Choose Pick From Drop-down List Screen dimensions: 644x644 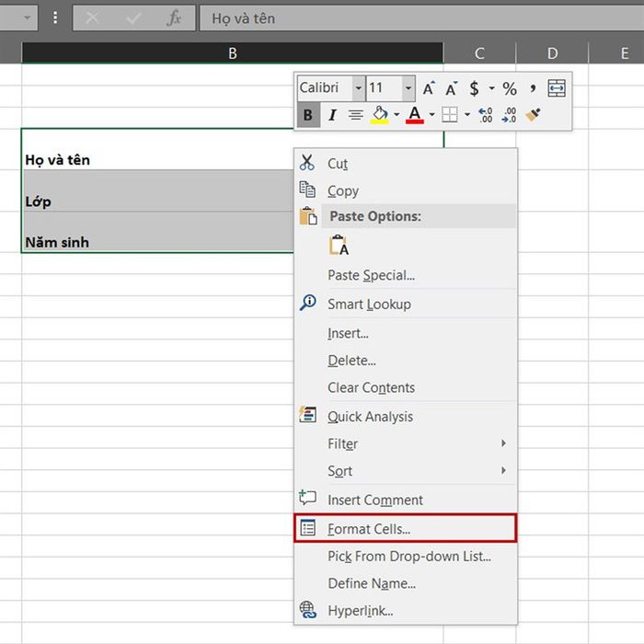[406, 556]
